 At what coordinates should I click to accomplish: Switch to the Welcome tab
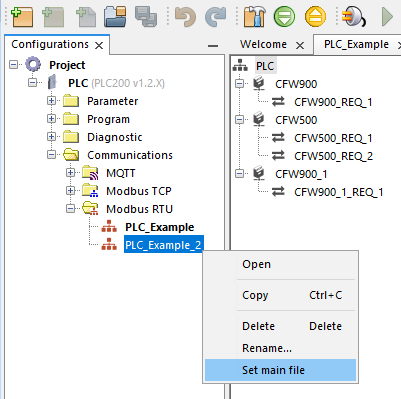(x=263, y=44)
